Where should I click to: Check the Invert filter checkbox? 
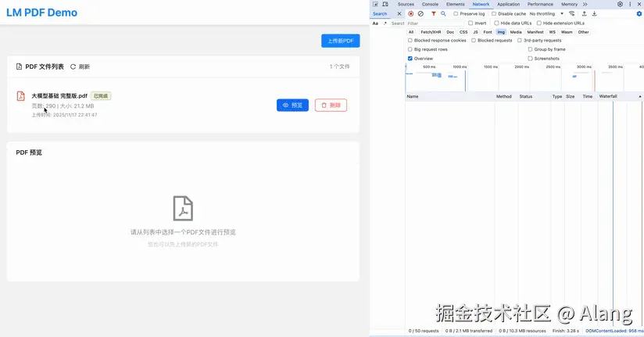(x=470, y=23)
